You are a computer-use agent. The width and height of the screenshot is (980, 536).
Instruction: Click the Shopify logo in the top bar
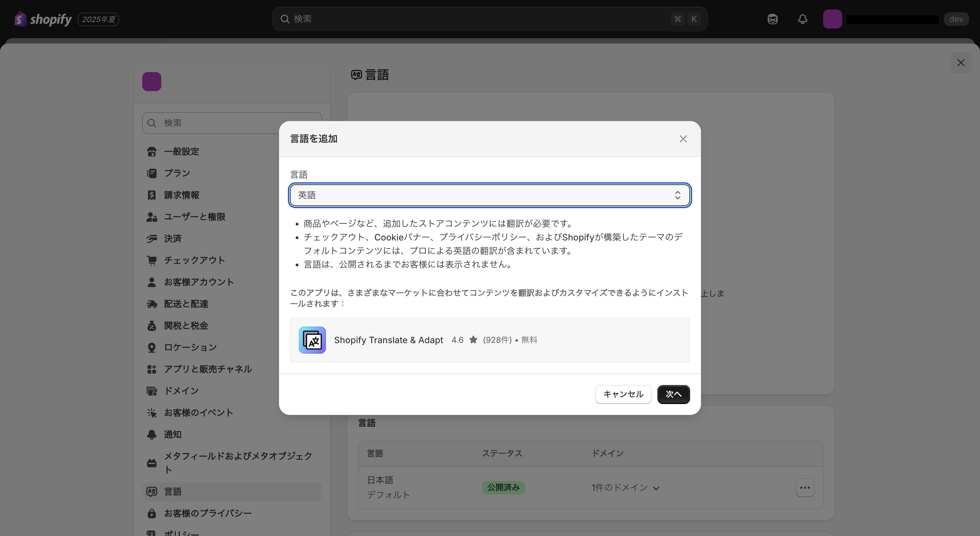click(43, 19)
